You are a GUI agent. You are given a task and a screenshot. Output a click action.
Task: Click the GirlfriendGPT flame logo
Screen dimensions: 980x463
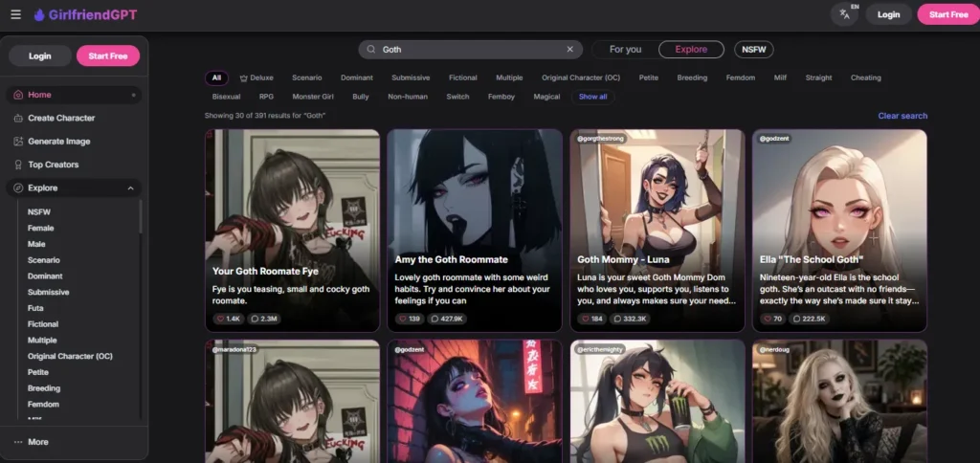click(39, 14)
